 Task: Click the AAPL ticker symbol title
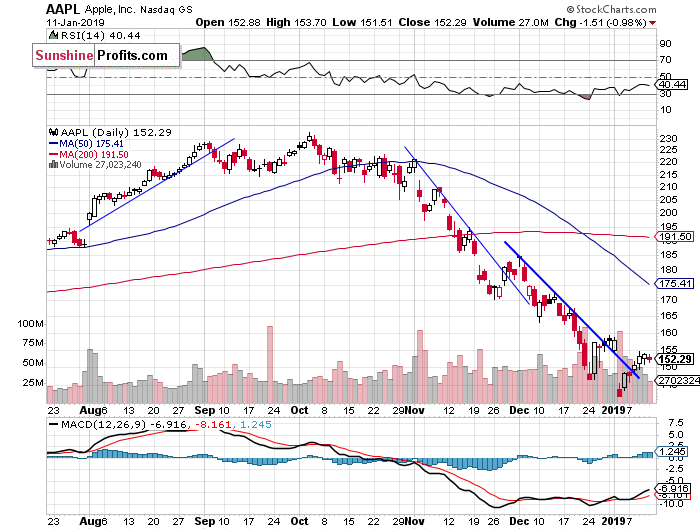62,9
